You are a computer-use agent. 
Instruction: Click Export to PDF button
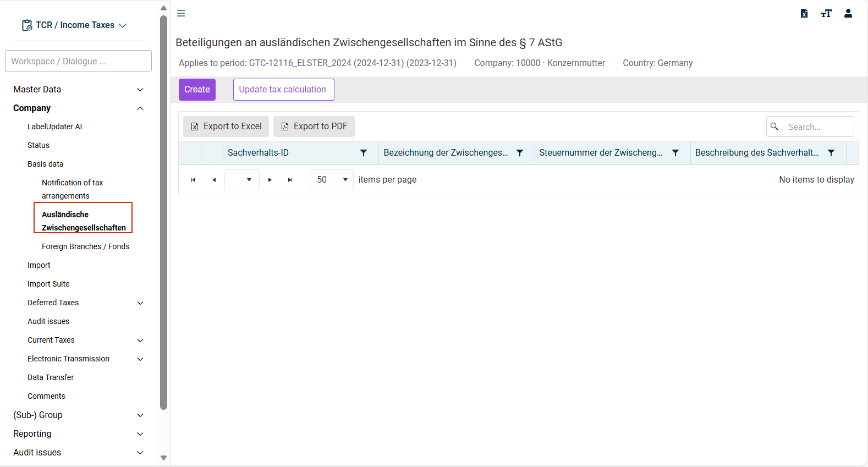(x=314, y=127)
